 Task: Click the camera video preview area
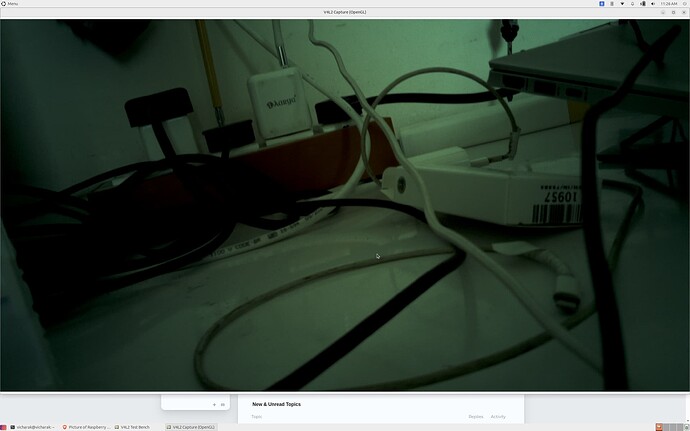tap(345, 205)
